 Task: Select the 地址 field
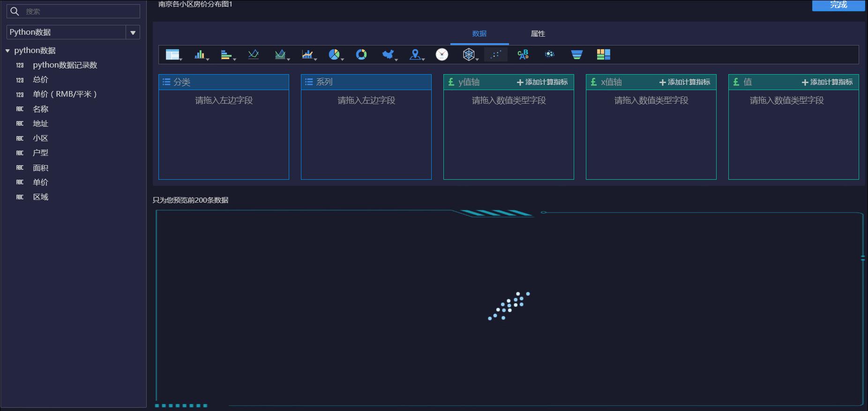coord(40,123)
